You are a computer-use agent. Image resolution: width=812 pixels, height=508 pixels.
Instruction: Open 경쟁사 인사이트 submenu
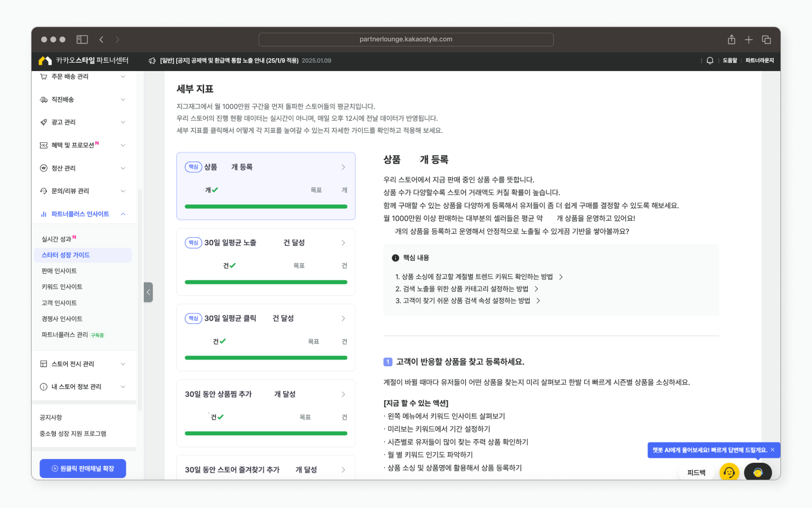61,319
